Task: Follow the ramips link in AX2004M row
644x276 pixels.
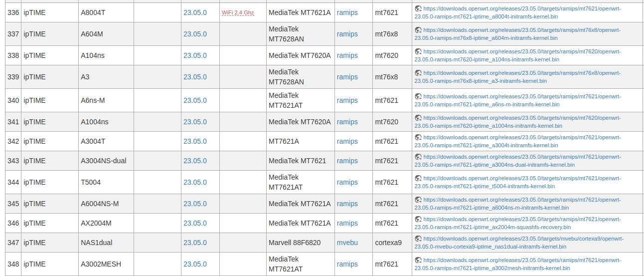Action: (347, 223)
